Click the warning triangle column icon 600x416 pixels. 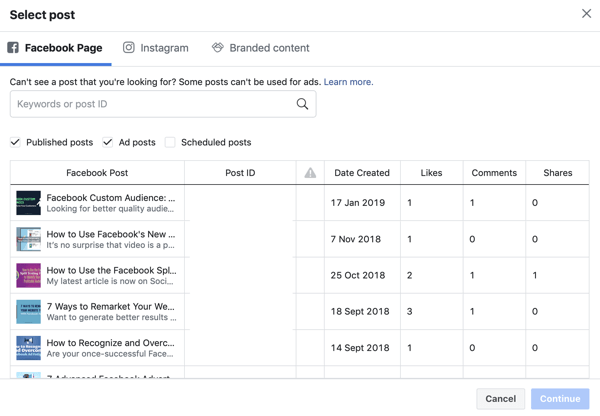[310, 173]
